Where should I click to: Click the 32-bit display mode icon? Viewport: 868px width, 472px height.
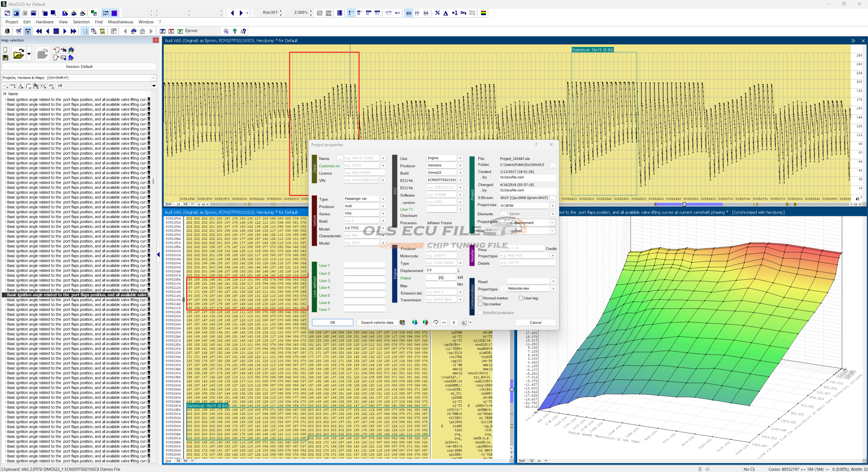pos(368,13)
